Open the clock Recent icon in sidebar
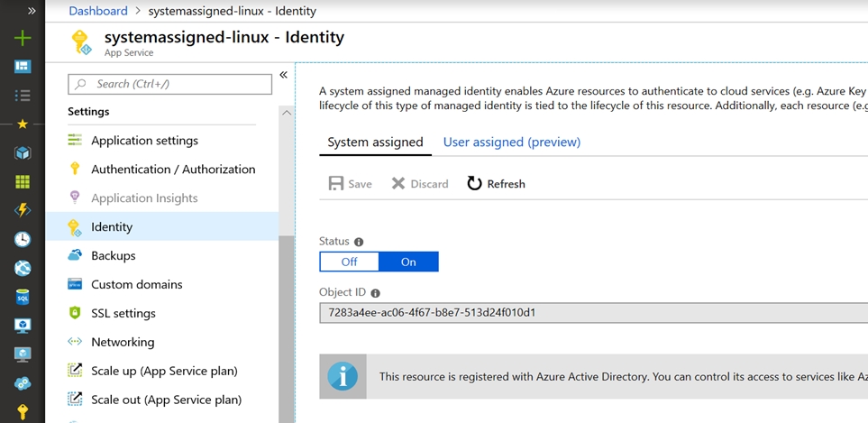The image size is (868, 423). (23, 239)
